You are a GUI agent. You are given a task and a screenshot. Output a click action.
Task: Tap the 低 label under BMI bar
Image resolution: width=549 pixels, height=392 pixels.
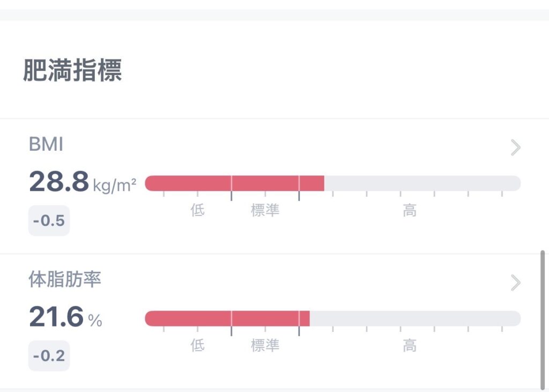[197, 210]
